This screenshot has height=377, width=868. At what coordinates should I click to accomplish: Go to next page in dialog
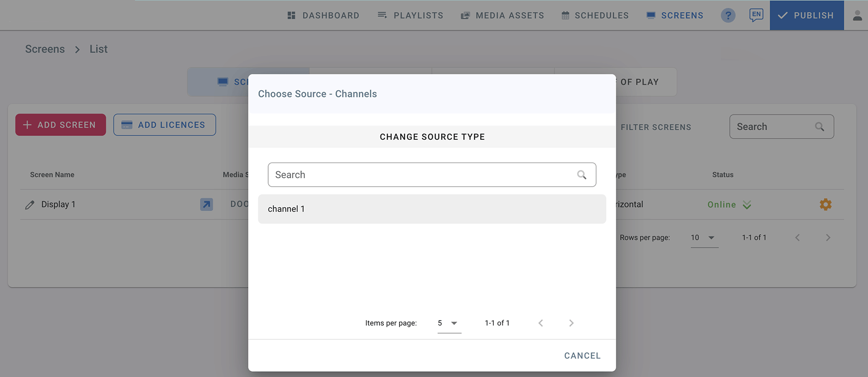point(571,323)
